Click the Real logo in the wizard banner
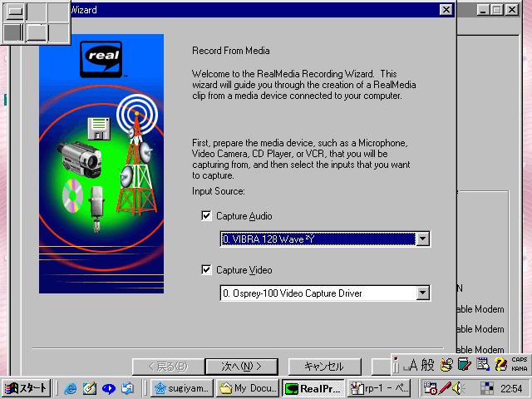 point(101,59)
